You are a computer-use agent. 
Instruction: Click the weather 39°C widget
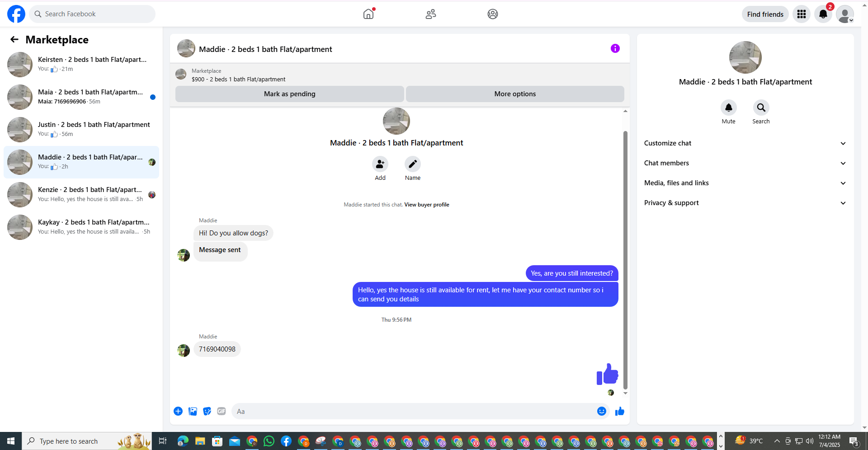pyautogui.click(x=749, y=441)
